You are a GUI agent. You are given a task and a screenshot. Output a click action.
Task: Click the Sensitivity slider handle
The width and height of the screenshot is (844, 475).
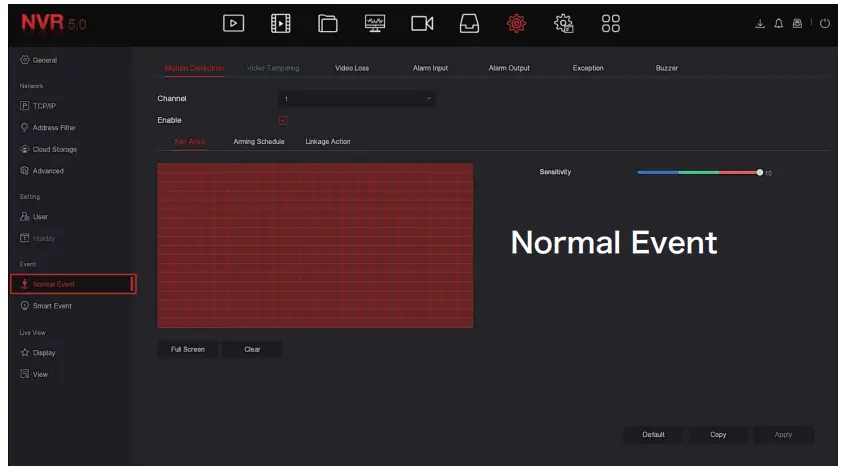tap(759, 172)
